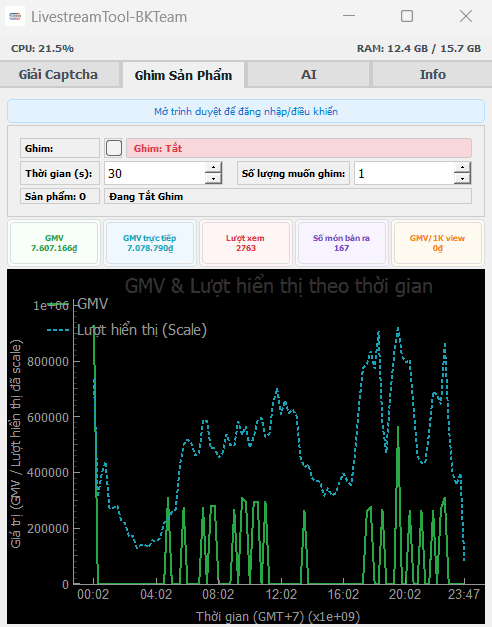Click the Sản phẩm: 0 label

click(60, 196)
